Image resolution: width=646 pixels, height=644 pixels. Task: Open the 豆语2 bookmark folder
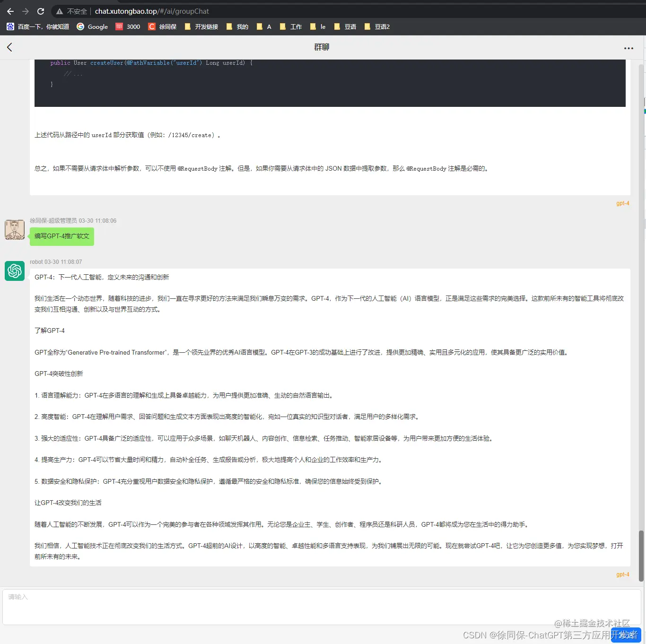pos(377,27)
